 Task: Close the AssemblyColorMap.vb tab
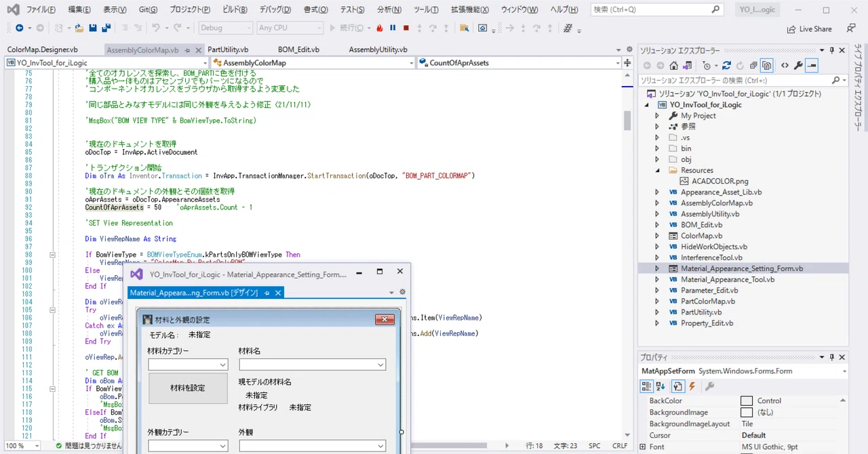point(199,50)
